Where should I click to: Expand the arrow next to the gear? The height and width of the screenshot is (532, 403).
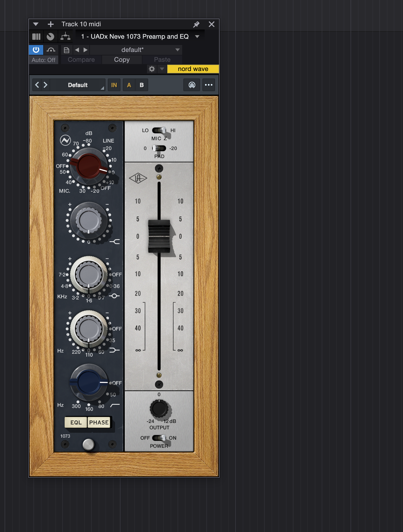pyautogui.click(x=162, y=69)
